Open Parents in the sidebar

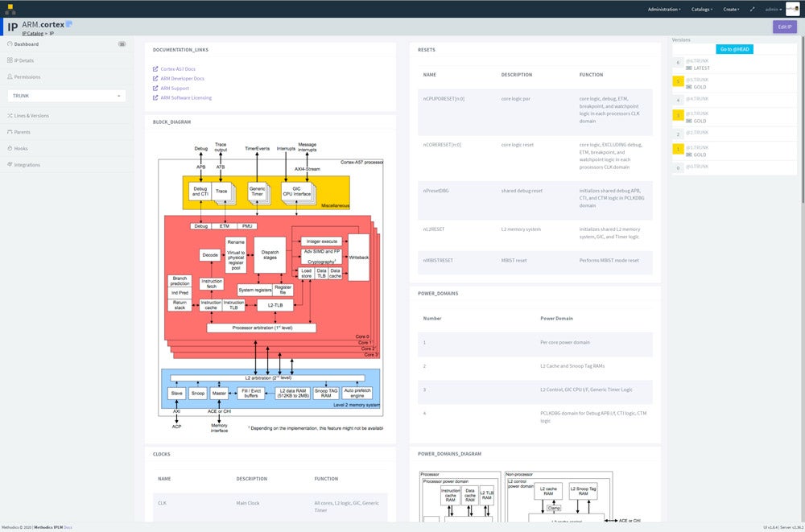click(x=67, y=132)
